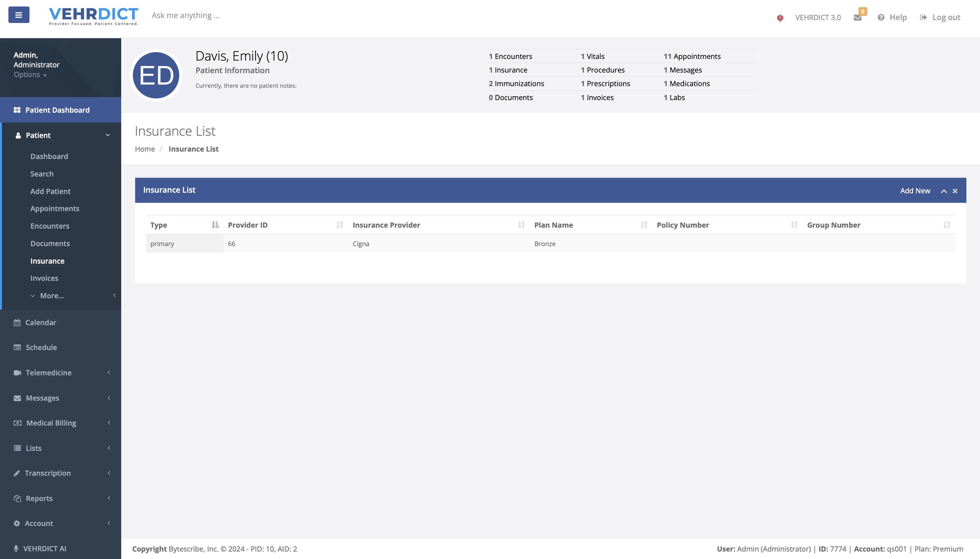This screenshot has height=559, width=980.
Task: Collapse the Insurance List panel chevron
Action: 943,191
